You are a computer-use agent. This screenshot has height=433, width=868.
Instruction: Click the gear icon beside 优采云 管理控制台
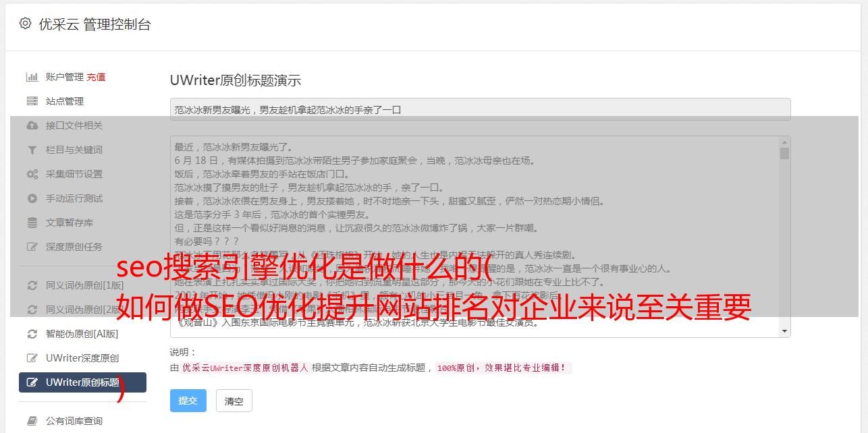tap(25, 24)
